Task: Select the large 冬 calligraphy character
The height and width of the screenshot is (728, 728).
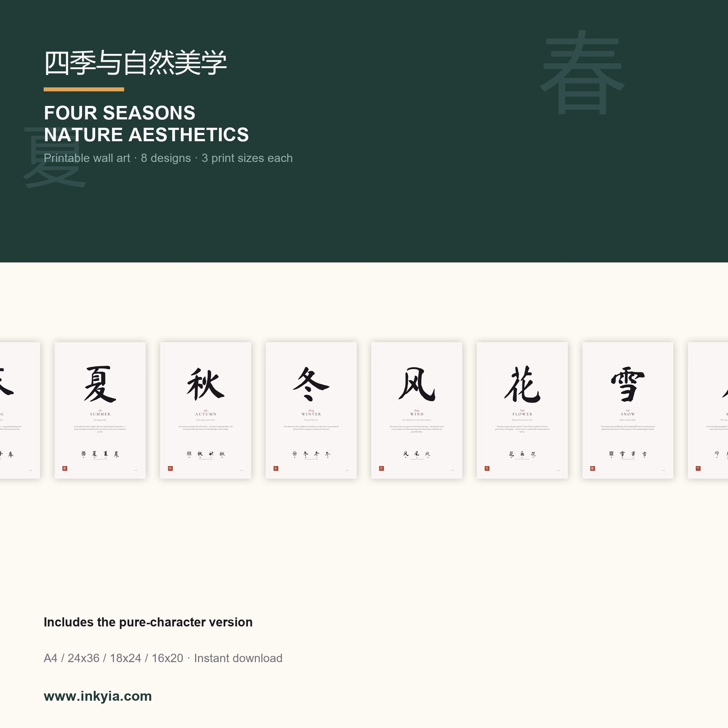Action: tap(311, 384)
